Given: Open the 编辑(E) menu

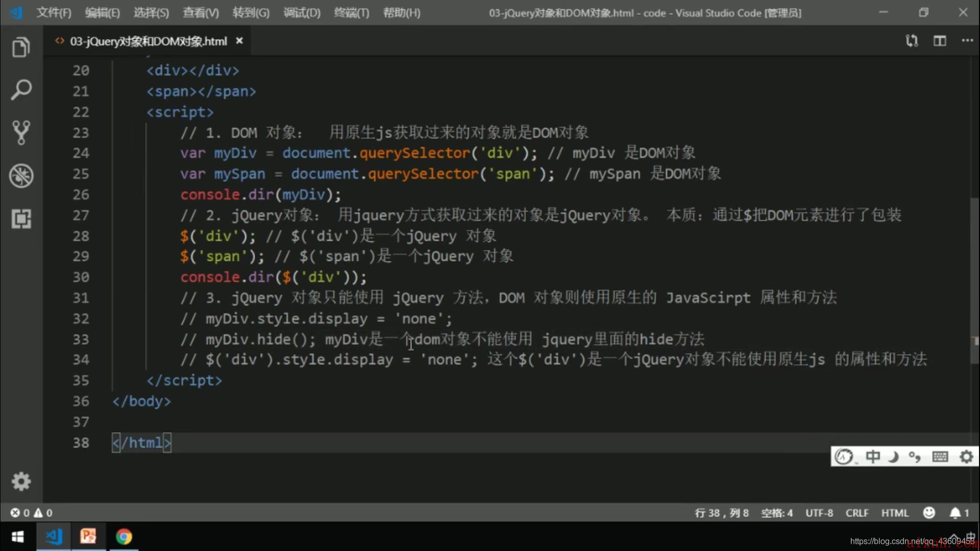Looking at the screenshot, I should click(x=102, y=13).
